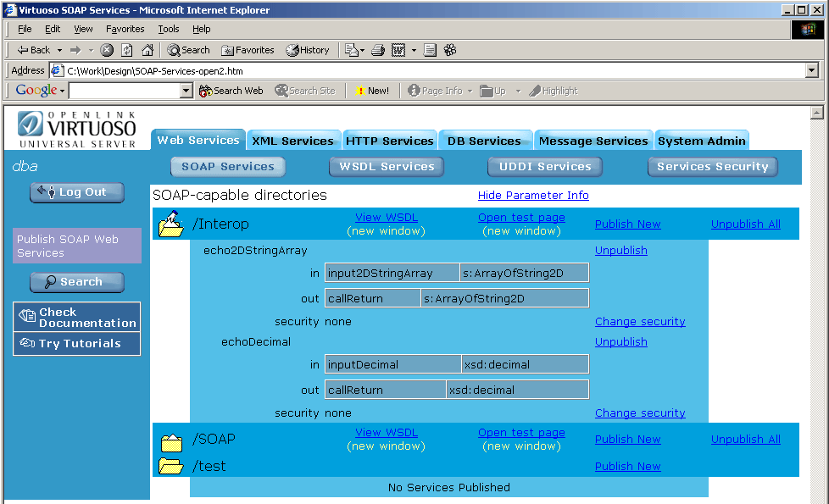The image size is (829, 504).
Task: Click the Mail toolbar icon
Action: point(351,50)
